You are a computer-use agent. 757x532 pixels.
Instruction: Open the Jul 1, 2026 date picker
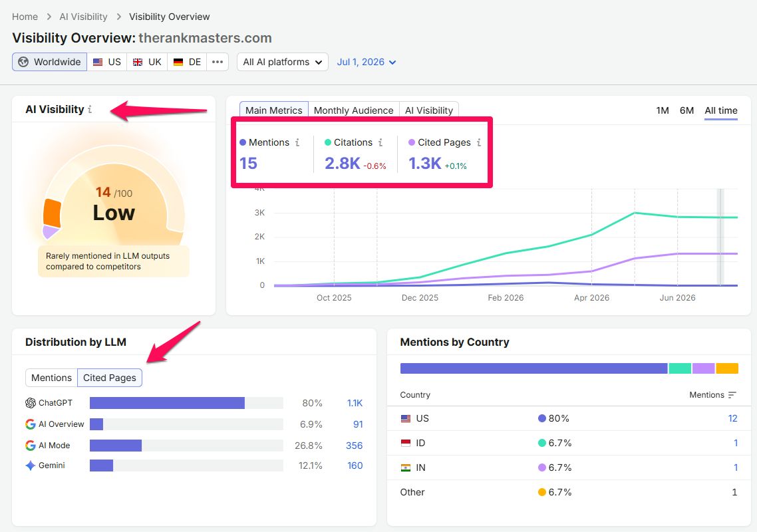click(x=367, y=62)
